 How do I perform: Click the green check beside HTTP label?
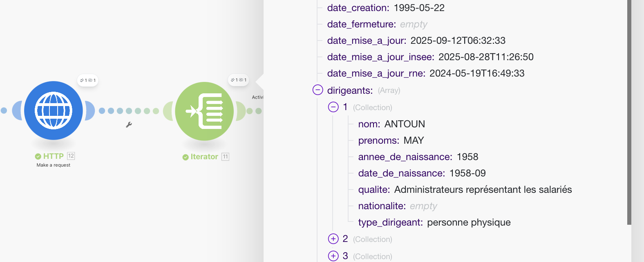[38, 156]
